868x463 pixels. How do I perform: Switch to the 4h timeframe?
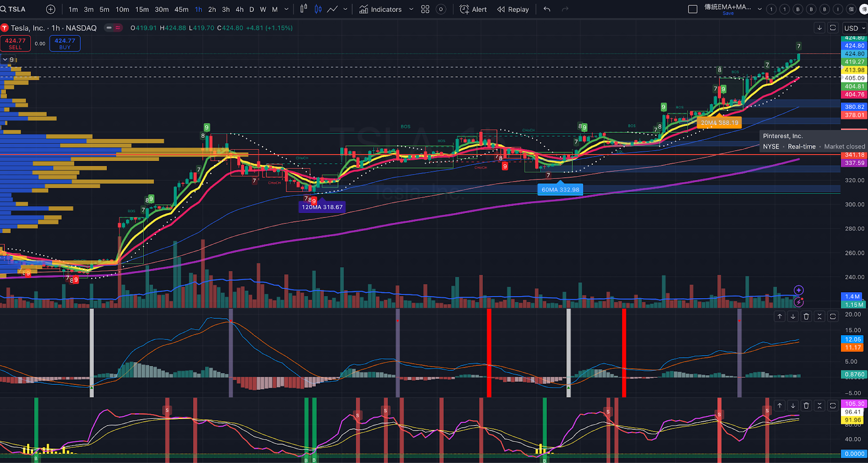coord(239,9)
